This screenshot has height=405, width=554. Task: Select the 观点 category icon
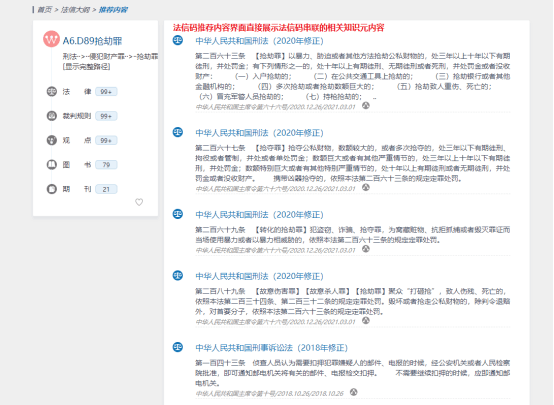click(x=52, y=140)
